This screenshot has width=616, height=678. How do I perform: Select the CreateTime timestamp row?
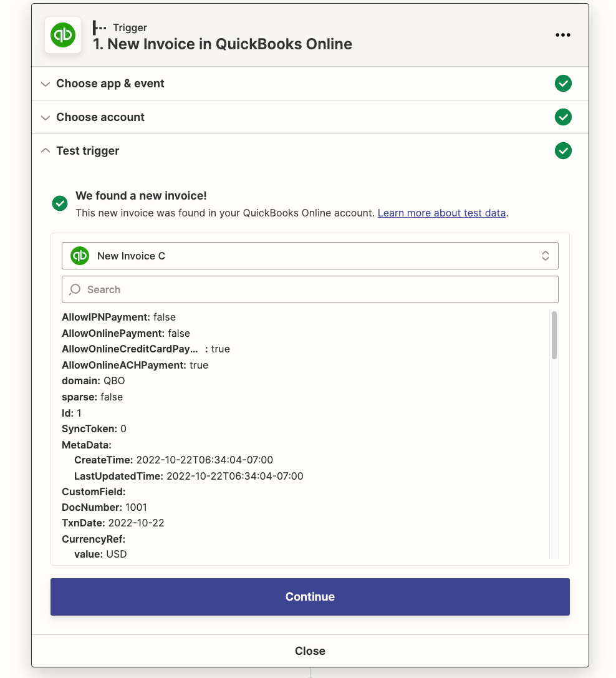173,460
